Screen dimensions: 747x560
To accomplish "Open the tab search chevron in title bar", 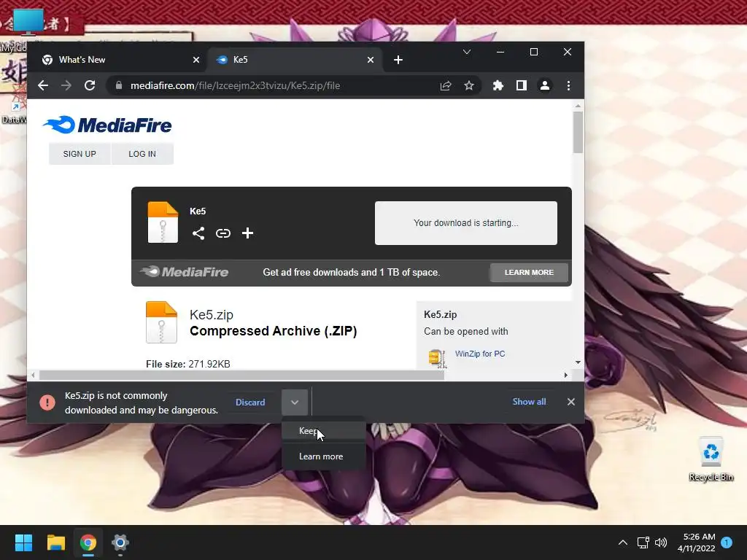I will [467, 52].
